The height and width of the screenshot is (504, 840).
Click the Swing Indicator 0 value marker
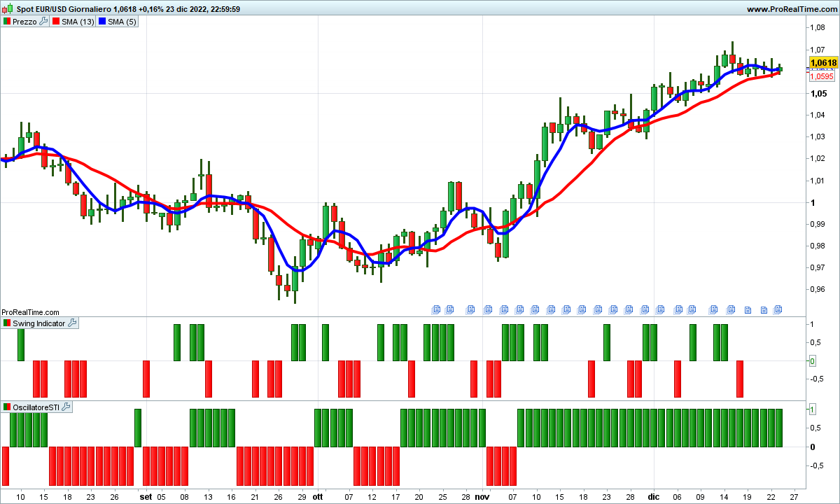812,361
